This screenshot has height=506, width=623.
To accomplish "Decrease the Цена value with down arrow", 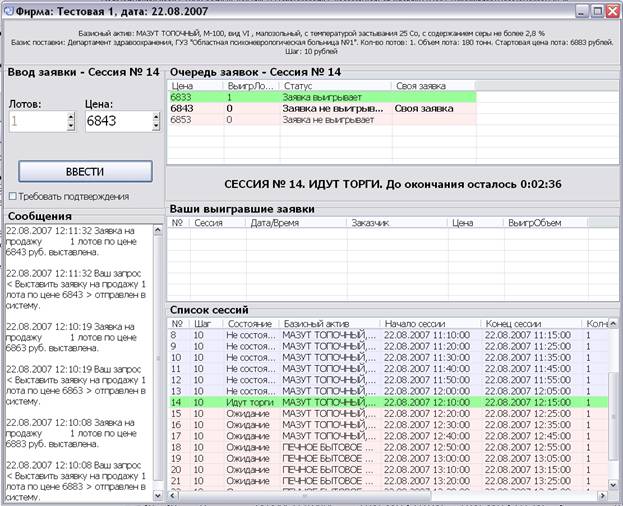I will pyautogui.click(x=156, y=126).
